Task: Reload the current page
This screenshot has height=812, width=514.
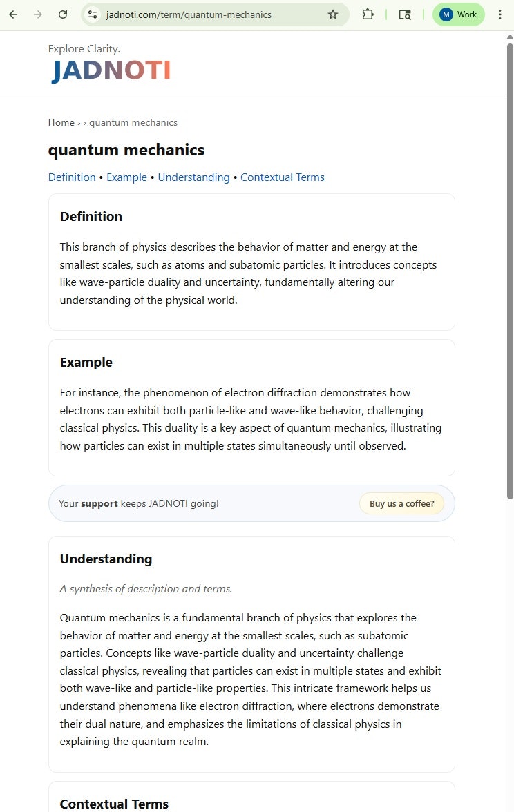Action: click(62, 14)
